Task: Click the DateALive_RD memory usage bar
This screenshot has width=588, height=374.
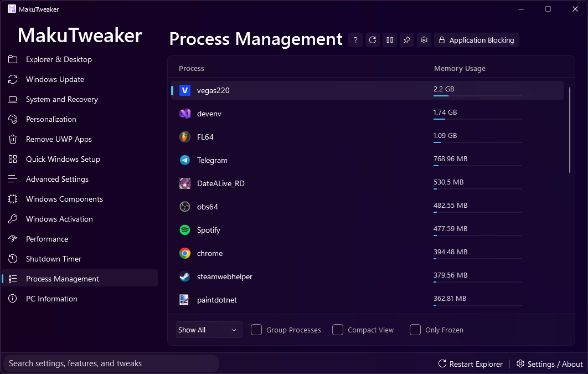Action: coord(478,189)
